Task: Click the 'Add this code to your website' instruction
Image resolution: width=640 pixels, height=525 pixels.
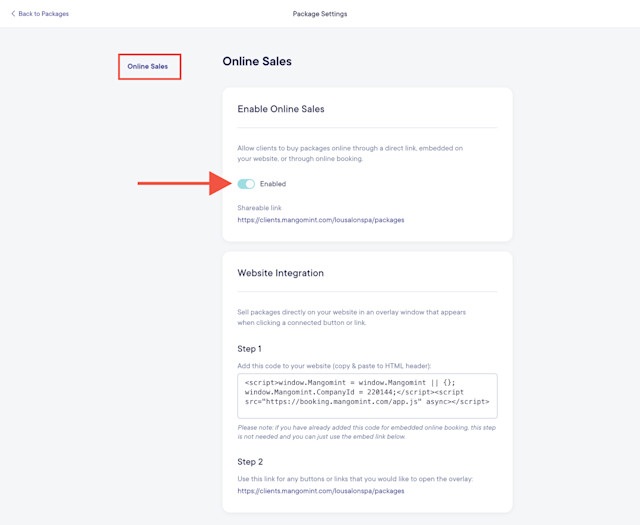Action: (x=334, y=366)
